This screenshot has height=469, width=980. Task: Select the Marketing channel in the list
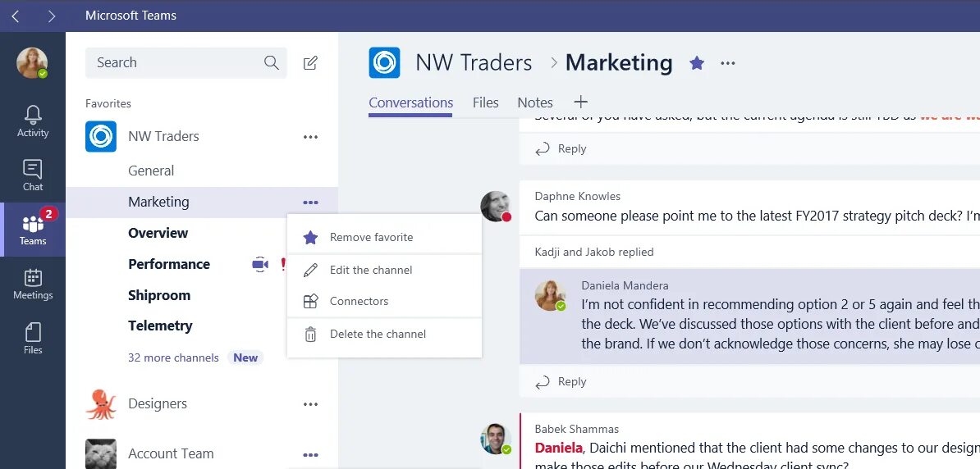point(202,203)
